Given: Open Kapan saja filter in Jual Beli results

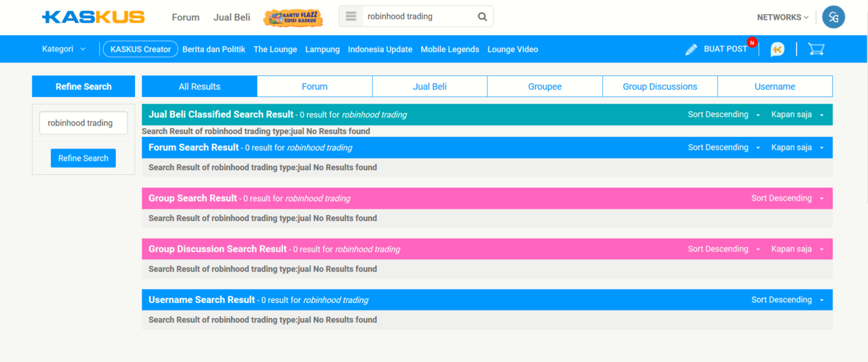Looking at the screenshot, I should 797,115.
